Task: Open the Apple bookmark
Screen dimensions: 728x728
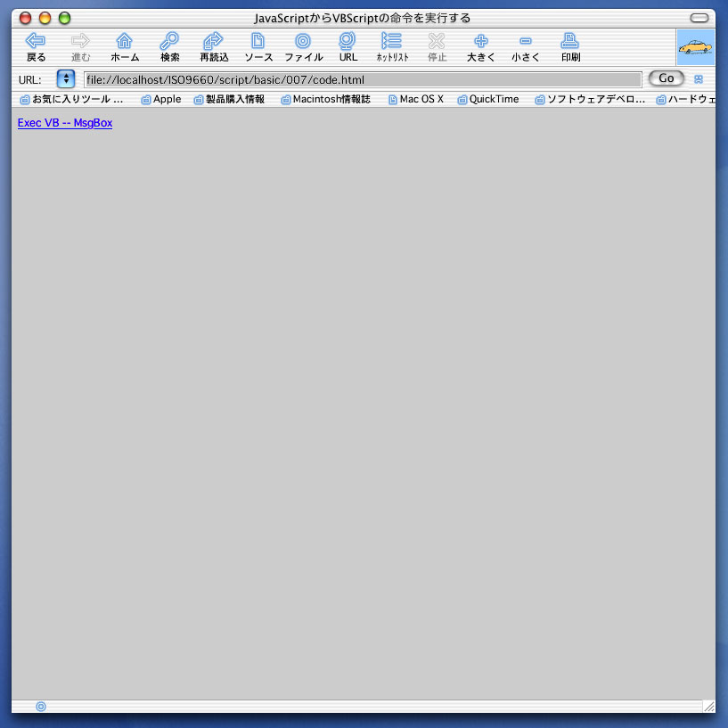Action: click(161, 100)
